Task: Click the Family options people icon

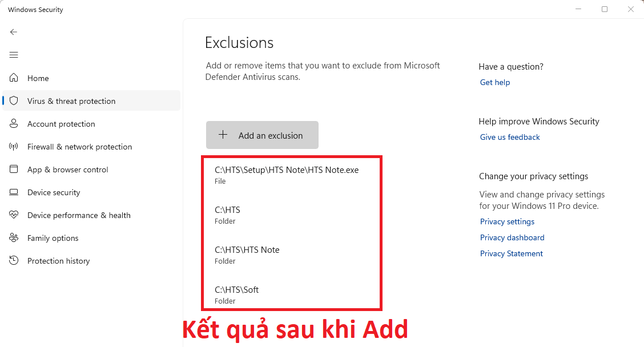Action: coord(14,238)
